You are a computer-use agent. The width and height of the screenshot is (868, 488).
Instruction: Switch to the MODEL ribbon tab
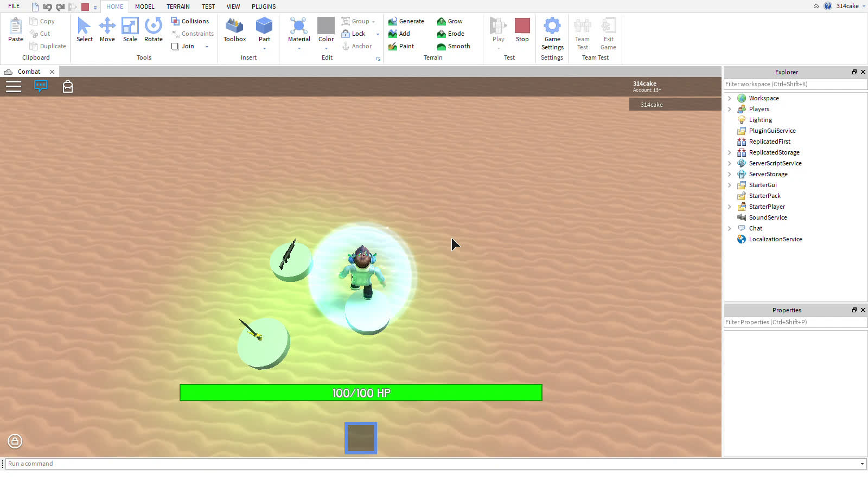click(x=144, y=7)
